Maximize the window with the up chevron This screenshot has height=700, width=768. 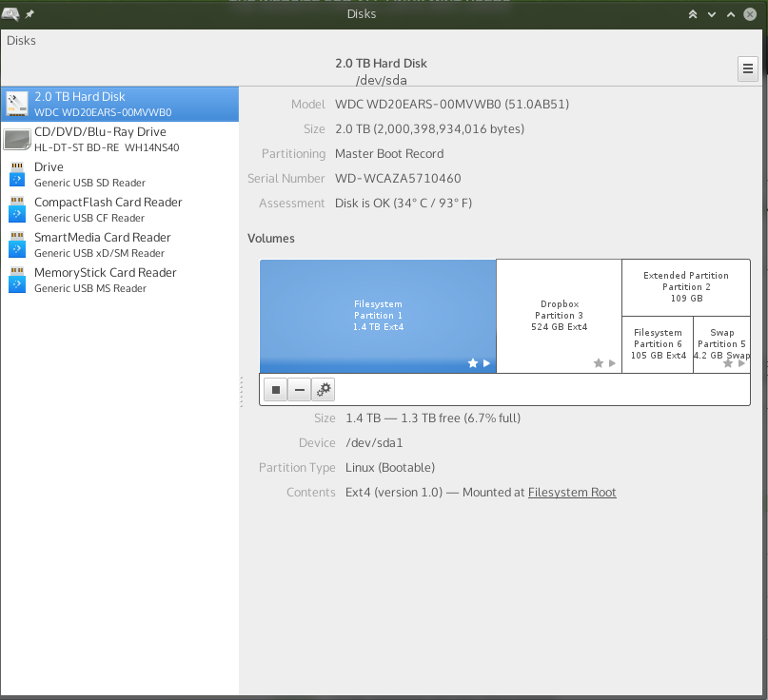[731, 14]
